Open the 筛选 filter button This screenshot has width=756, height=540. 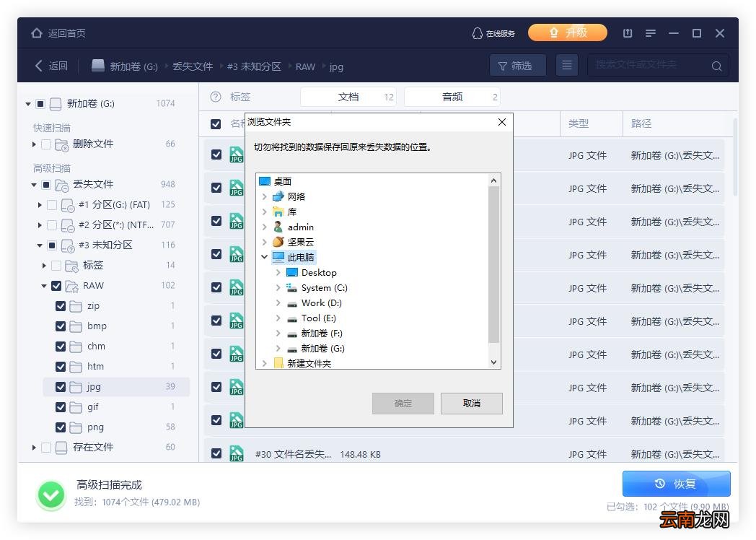[x=518, y=65]
